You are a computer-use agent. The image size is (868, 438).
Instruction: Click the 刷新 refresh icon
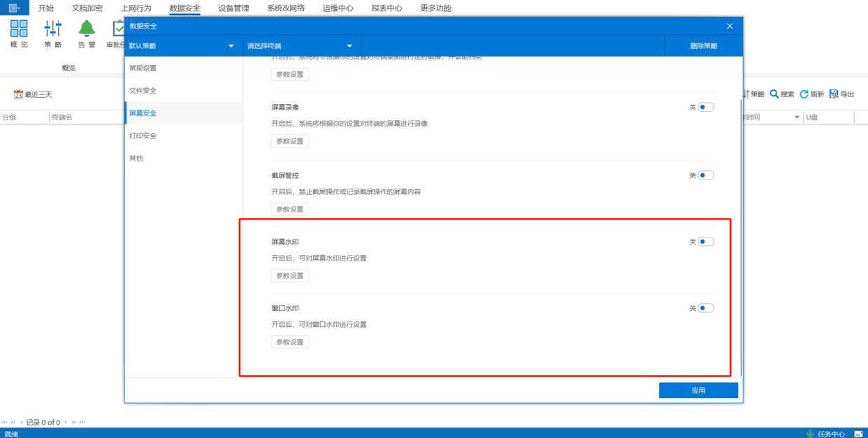click(804, 94)
